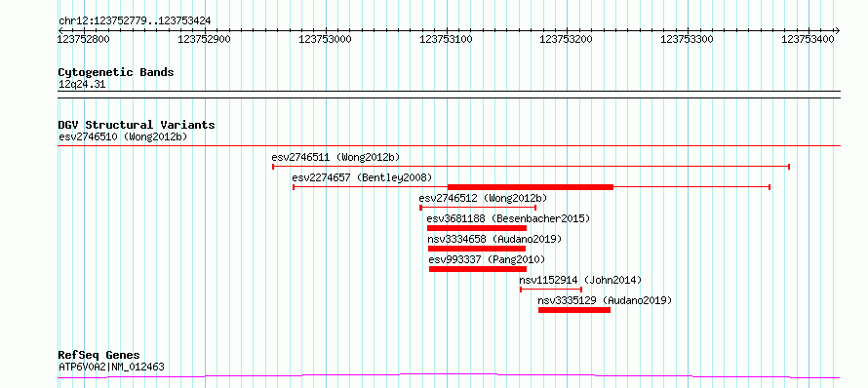The image size is (868, 388).
Task: Click the esv2746510 (Wong2012b) label
Action: (123, 136)
